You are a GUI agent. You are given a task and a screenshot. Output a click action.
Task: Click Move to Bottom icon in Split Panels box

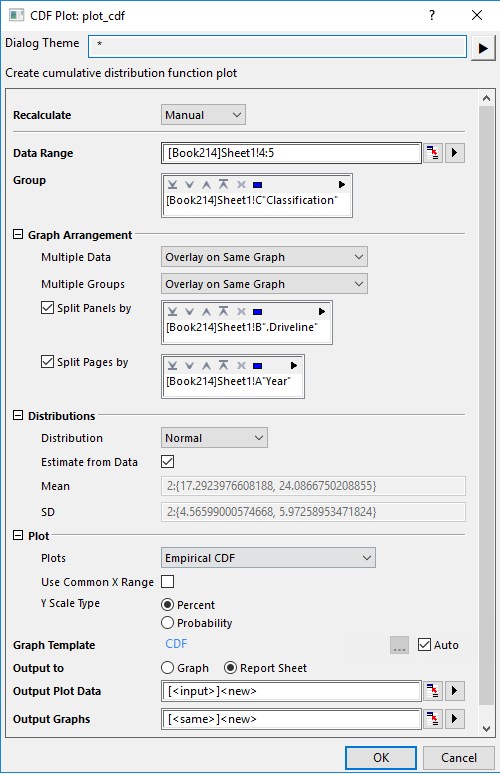click(x=172, y=311)
